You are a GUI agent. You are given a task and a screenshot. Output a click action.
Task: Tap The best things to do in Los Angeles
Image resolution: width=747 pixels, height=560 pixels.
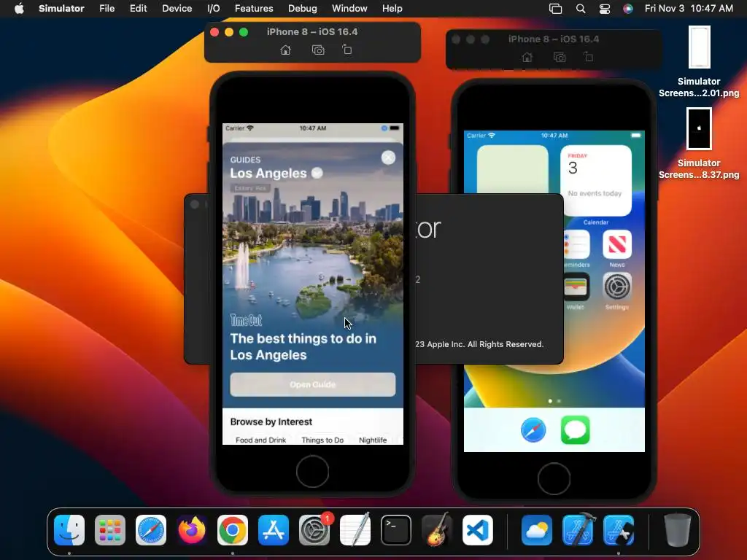pos(303,346)
